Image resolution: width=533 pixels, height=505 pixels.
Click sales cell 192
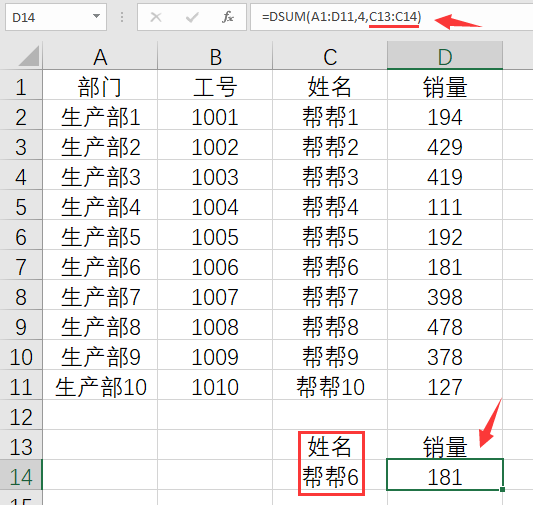tap(445, 235)
